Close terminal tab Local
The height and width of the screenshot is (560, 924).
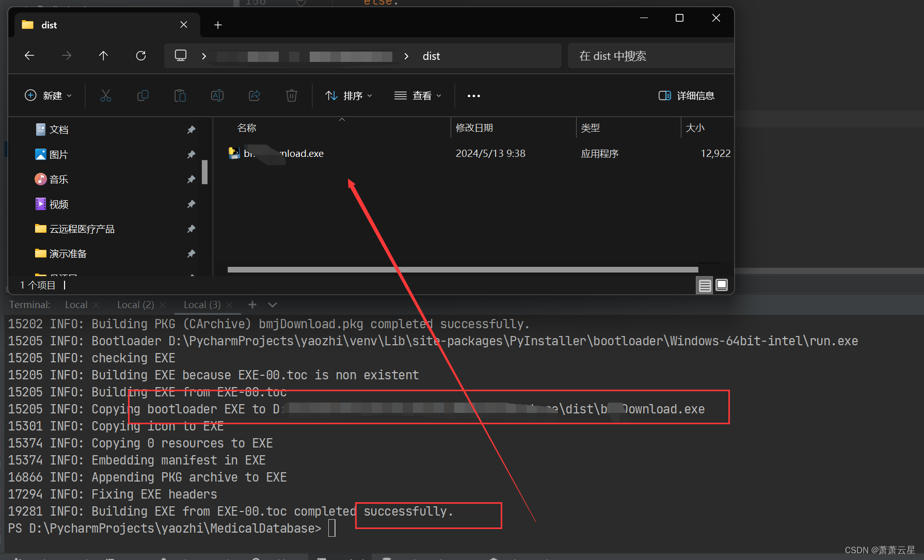tap(96, 305)
